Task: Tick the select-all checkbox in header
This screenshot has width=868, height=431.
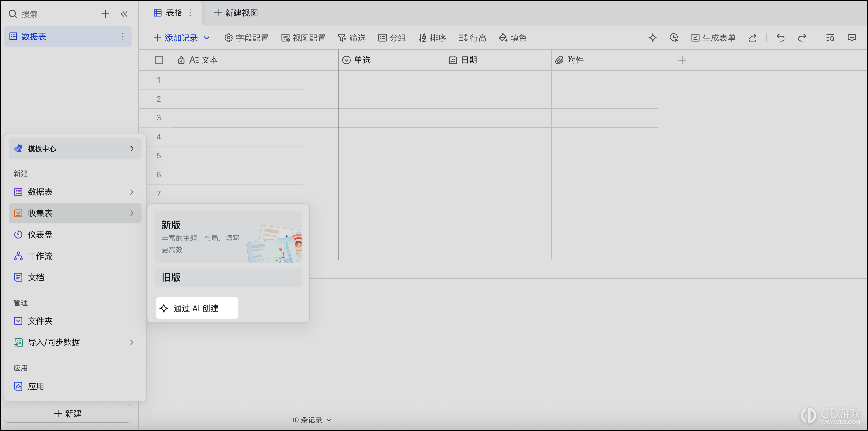Action: 159,60
